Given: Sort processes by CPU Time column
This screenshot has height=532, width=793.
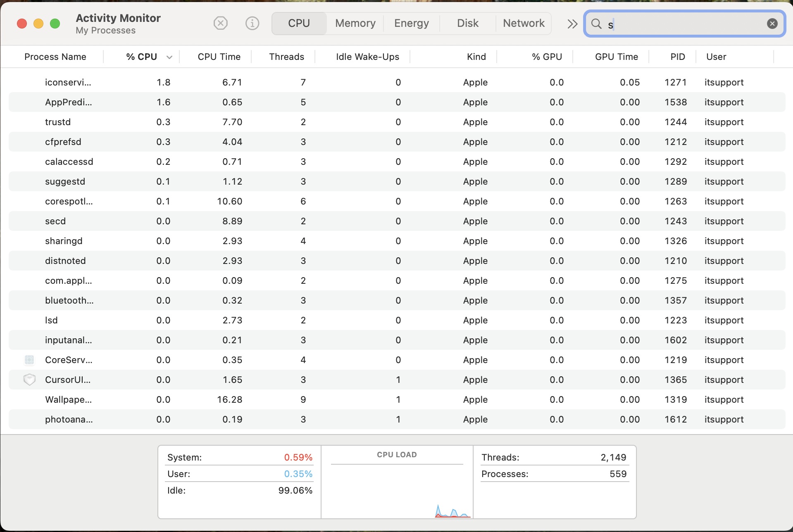Looking at the screenshot, I should pos(219,57).
